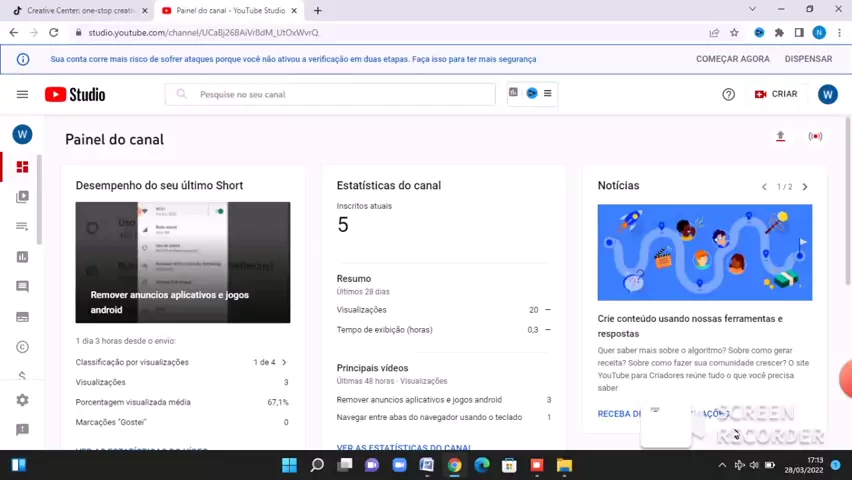The height and width of the screenshot is (480, 852).
Task: Click the YouTube Studio logo
Action: [x=75, y=95]
